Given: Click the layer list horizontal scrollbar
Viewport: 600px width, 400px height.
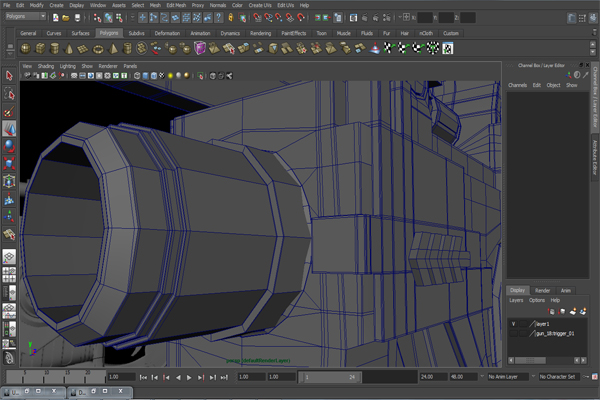Looking at the screenshot, I should coord(530,360).
